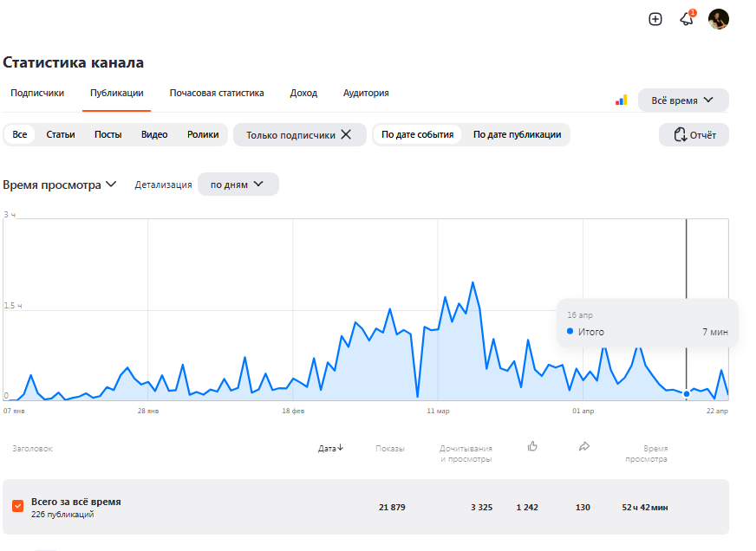This screenshot has height=551, width=756.
Task: Open the 'Публикации' tab
Action: tap(117, 93)
